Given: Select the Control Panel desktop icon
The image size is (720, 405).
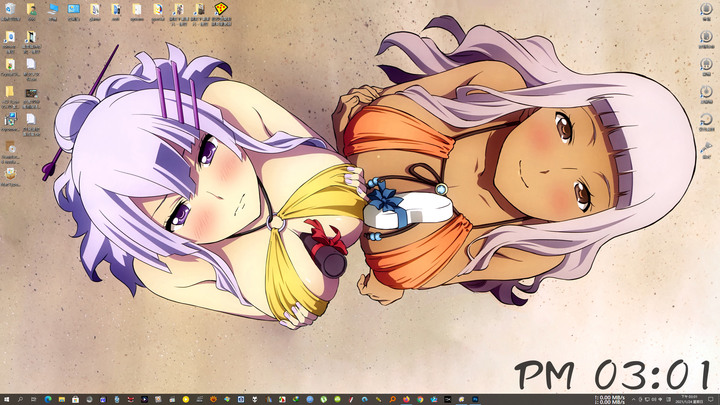Looking at the screenshot, I should click(x=73, y=12).
